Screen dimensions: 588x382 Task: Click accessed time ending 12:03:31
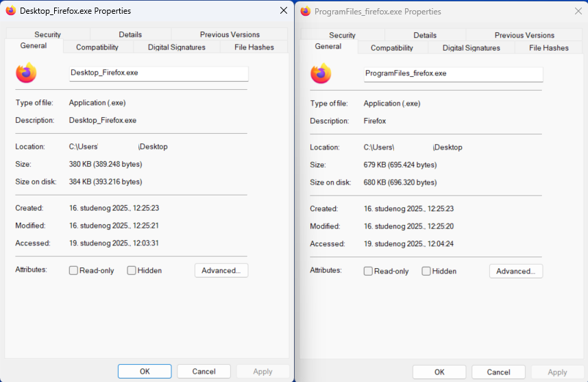click(x=114, y=243)
